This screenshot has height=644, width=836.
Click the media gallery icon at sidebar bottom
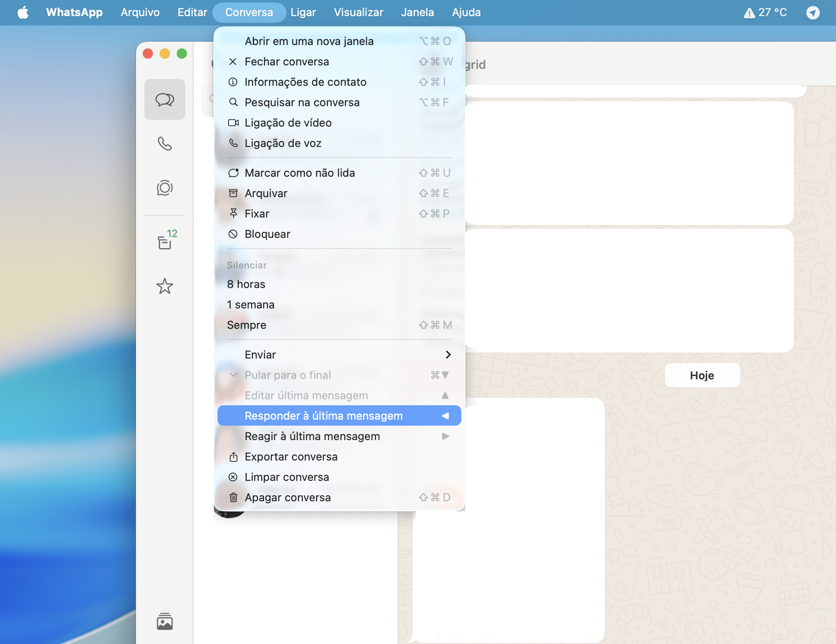[164, 622]
